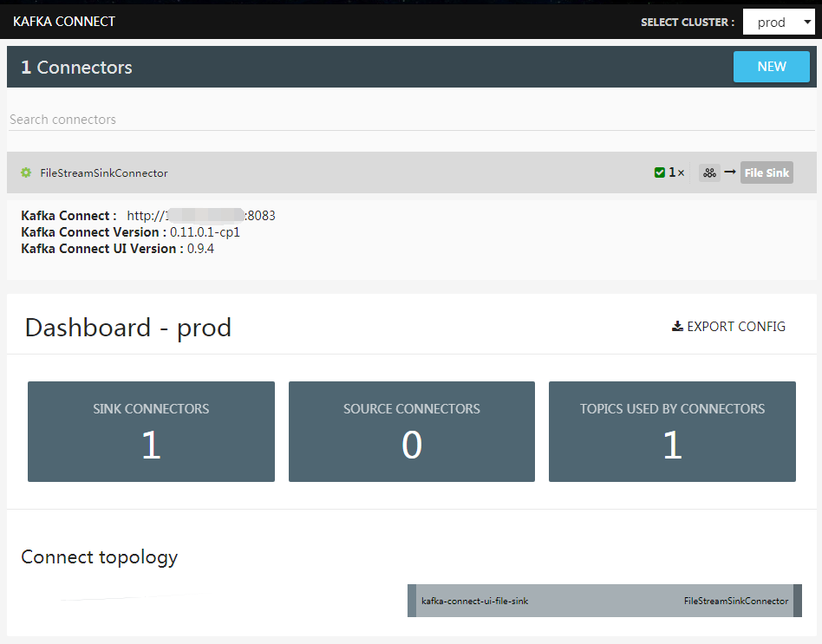Open the Kafka Connect URL link
Viewport: 822px width, 644px height.
(201, 215)
